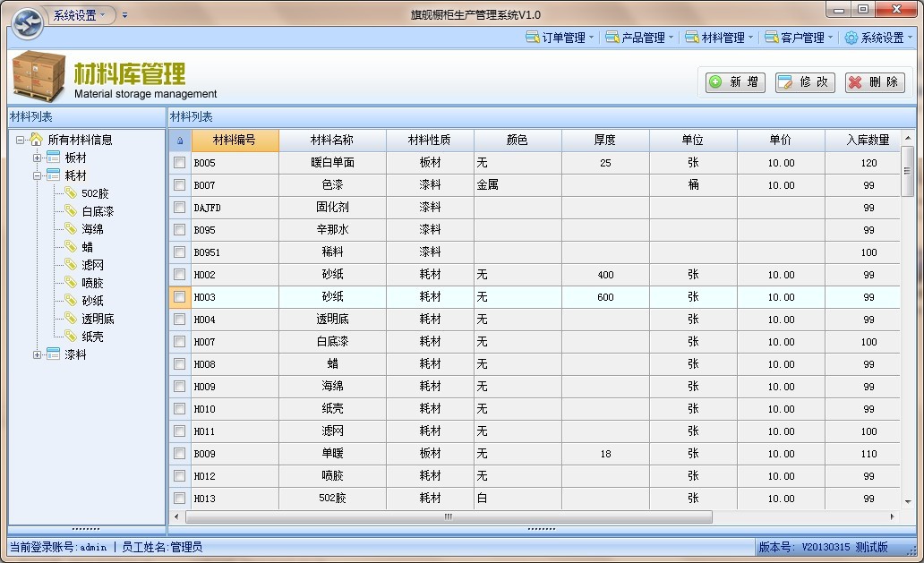Click the 材料管理 menu icon
The width and height of the screenshot is (924, 563).
(x=692, y=37)
